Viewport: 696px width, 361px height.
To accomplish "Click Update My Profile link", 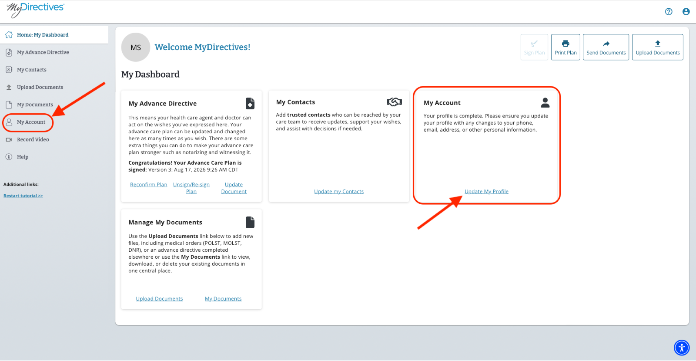I will pyautogui.click(x=486, y=191).
